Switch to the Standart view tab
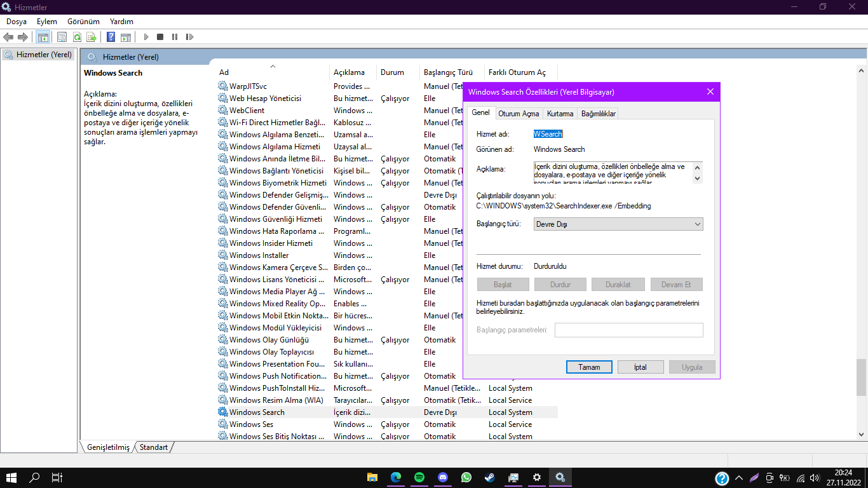This screenshot has height=488, width=868. [154, 447]
